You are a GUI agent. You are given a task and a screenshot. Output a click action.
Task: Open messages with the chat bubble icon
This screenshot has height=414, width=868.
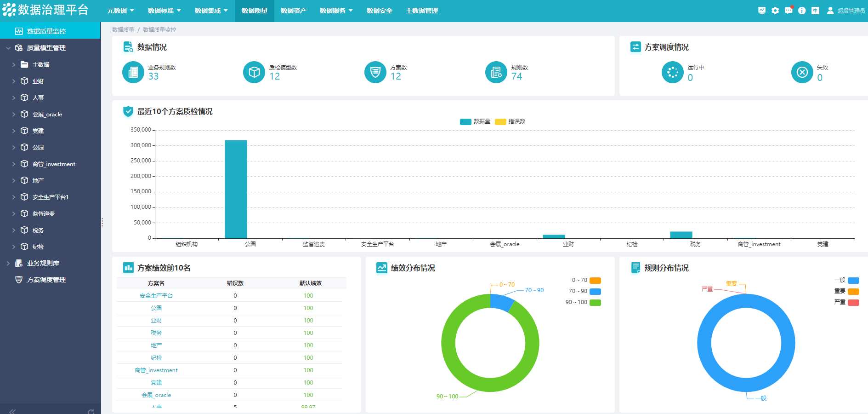[789, 11]
